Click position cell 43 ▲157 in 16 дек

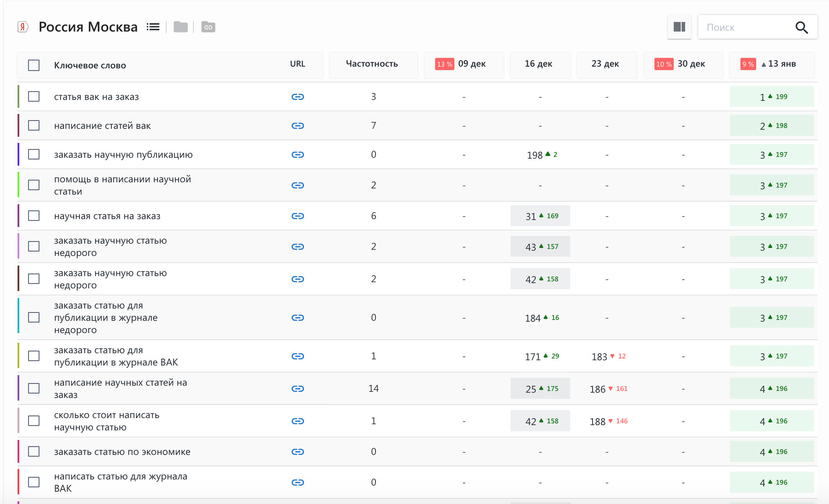click(x=540, y=246)
